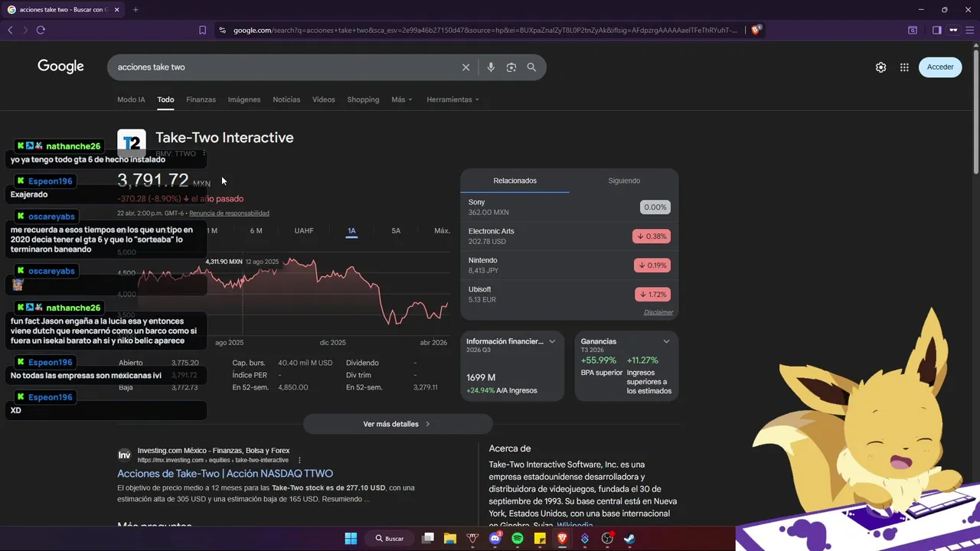Screen dimensions: 980x551
Task: Expand the Ganancias card
Action: pos(666,341)
